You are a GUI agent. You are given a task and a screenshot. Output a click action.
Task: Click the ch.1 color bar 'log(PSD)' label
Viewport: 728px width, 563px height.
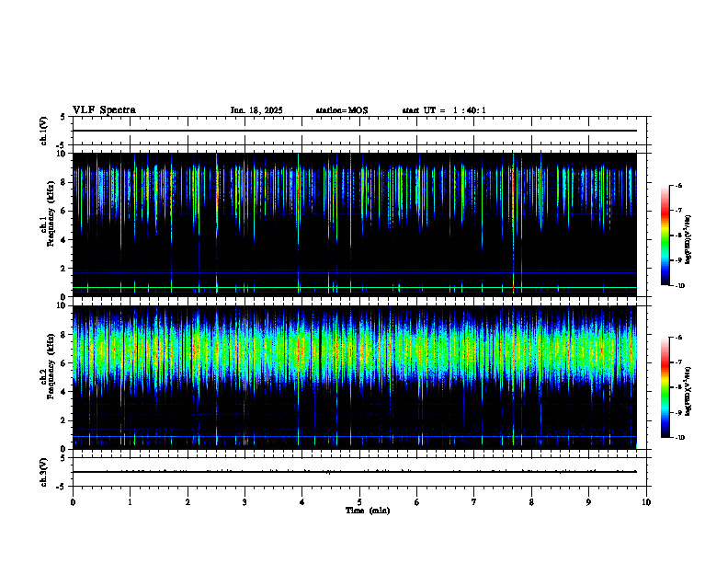coord(688,240)
